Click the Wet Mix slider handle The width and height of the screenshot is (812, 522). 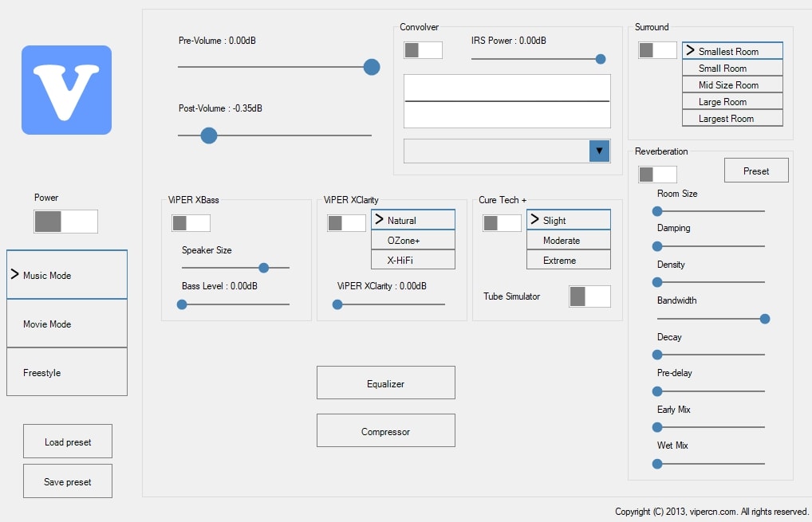click(657, 464)
